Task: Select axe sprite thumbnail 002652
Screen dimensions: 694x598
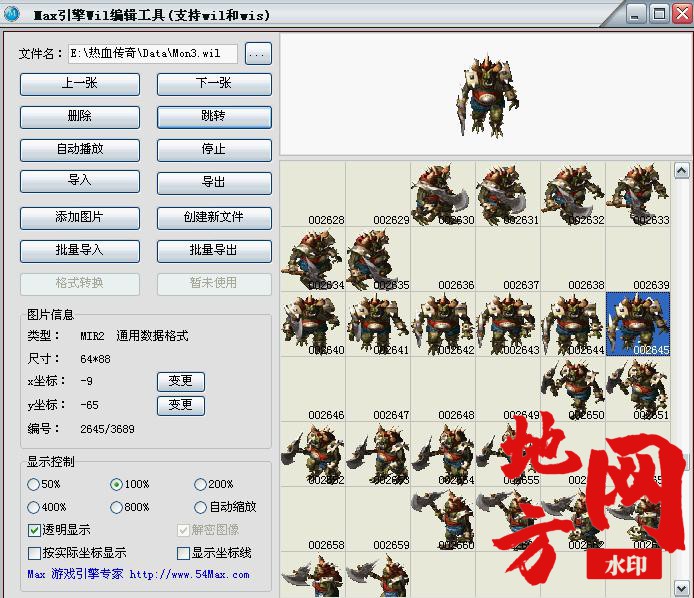Action: pos(313,454)
